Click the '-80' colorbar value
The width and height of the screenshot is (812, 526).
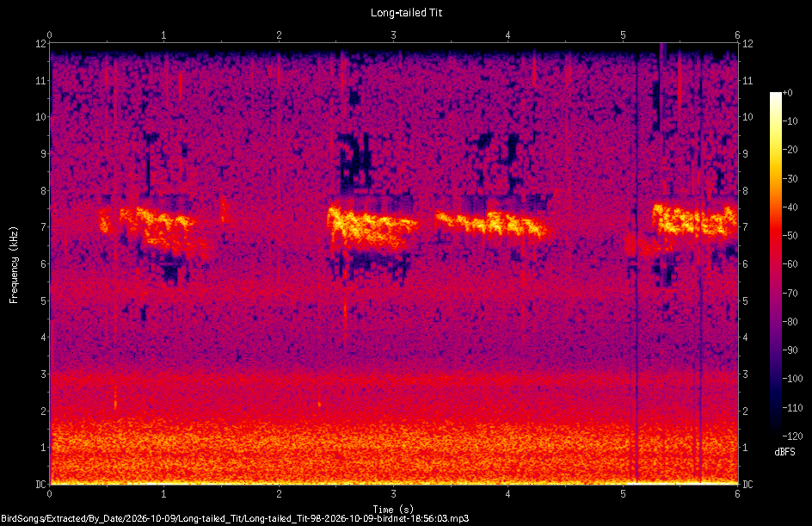click(790, 322)
